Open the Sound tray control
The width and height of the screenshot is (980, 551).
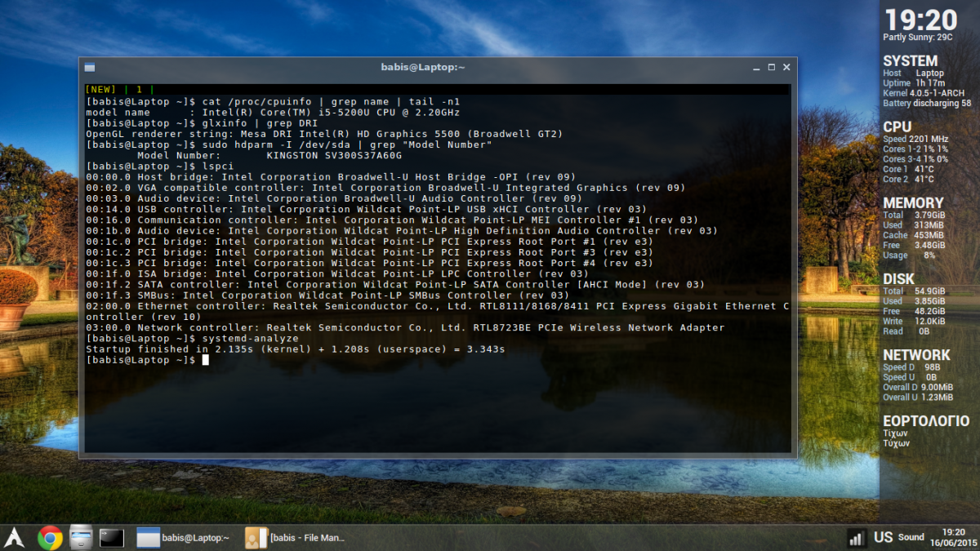(x=911, y=537)
